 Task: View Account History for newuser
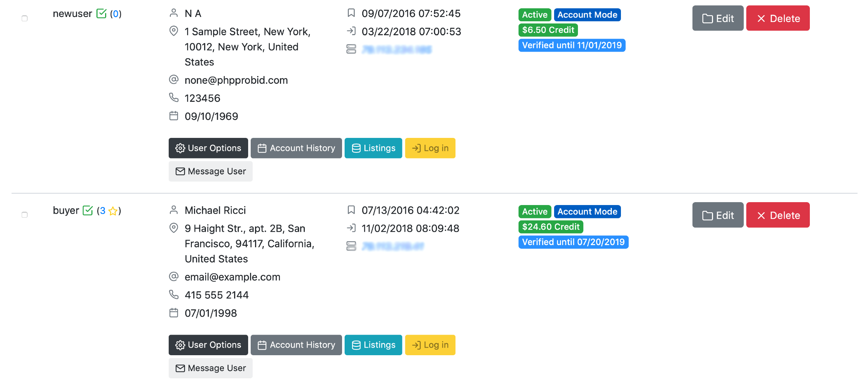[x=296, y=148]
